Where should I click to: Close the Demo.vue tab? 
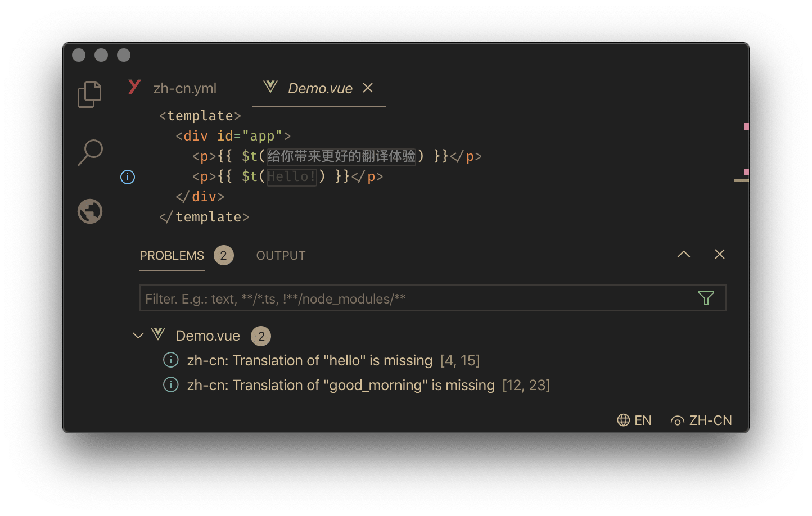point(368,88)
